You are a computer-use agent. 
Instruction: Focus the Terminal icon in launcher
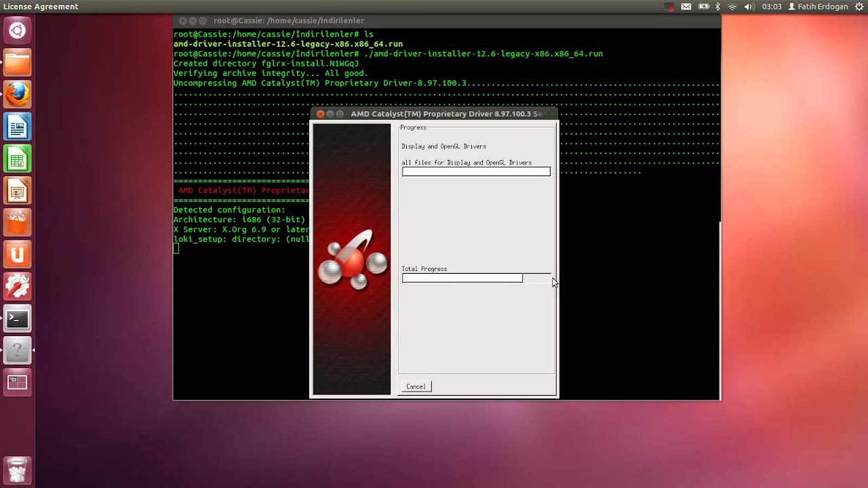[x=18, y=319]
